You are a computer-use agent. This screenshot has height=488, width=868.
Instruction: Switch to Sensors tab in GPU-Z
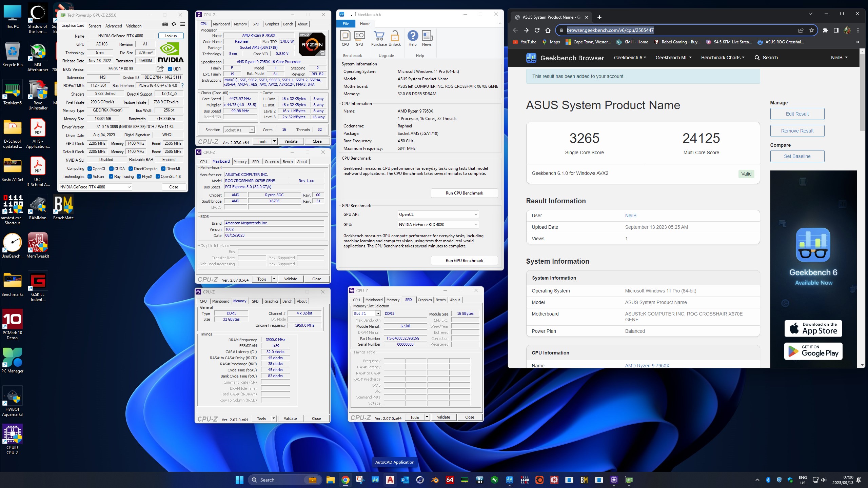(x=95, y=26)
